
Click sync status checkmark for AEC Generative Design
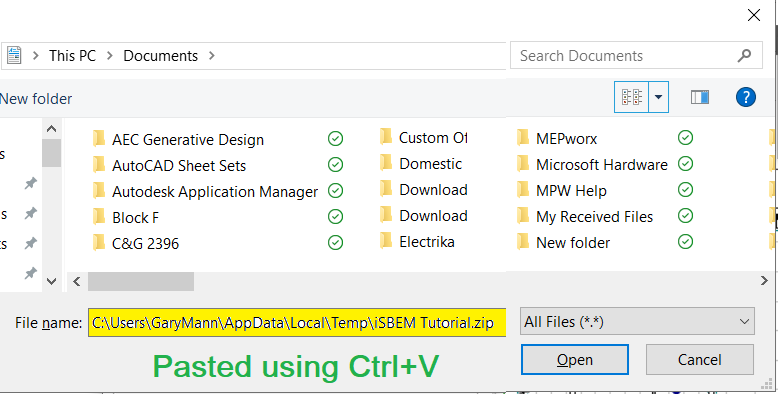point(335,139)
